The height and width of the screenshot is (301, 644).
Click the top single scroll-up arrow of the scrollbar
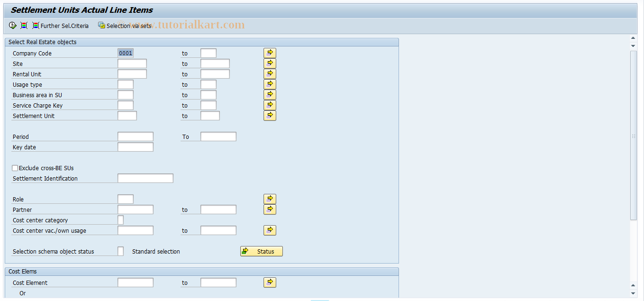coord(634,38)
